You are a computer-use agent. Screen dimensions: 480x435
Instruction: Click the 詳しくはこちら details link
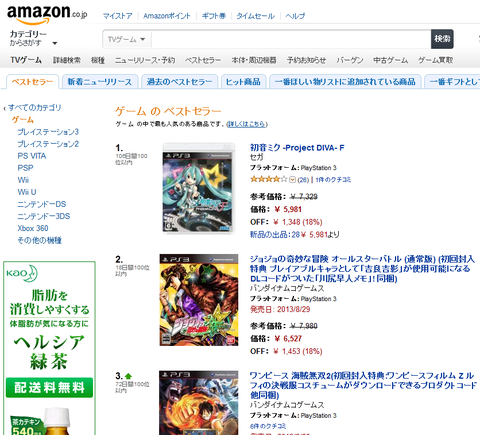(x=247, y=124)
